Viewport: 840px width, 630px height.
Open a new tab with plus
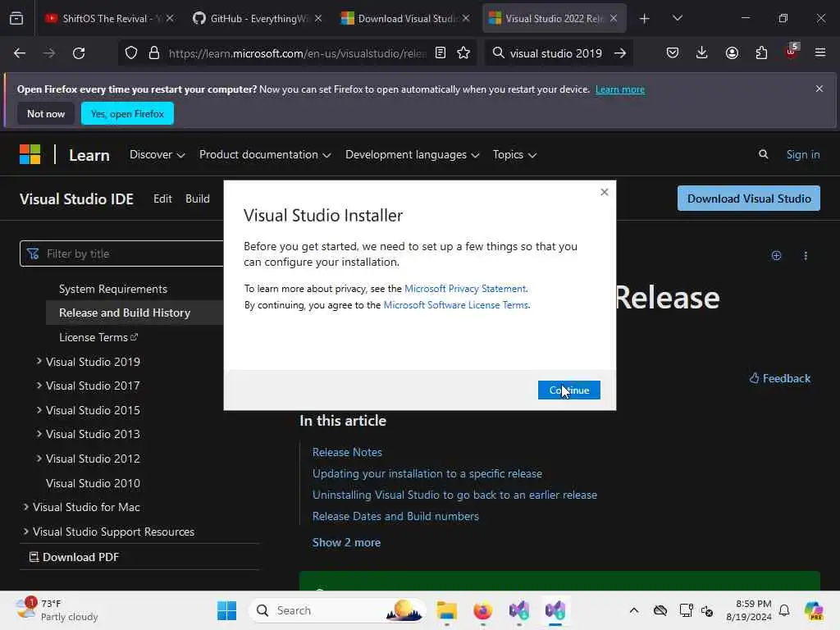(x=645, y=19)
